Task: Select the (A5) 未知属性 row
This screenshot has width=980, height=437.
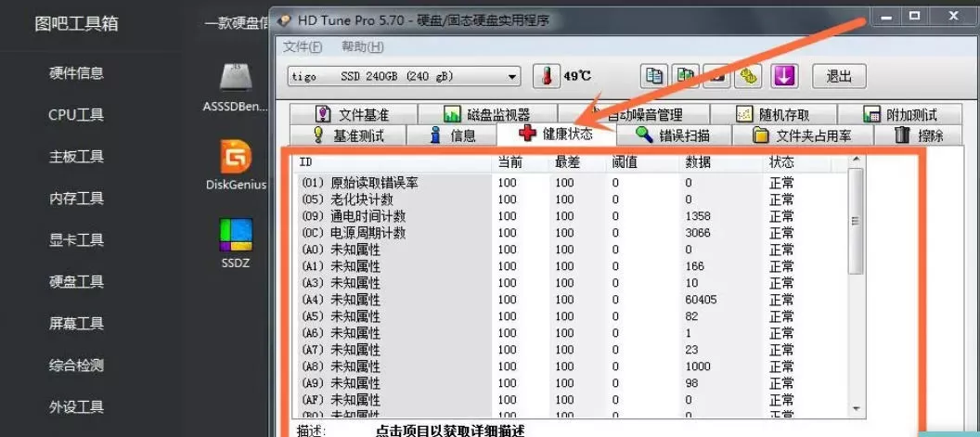Action: (572, 316)
